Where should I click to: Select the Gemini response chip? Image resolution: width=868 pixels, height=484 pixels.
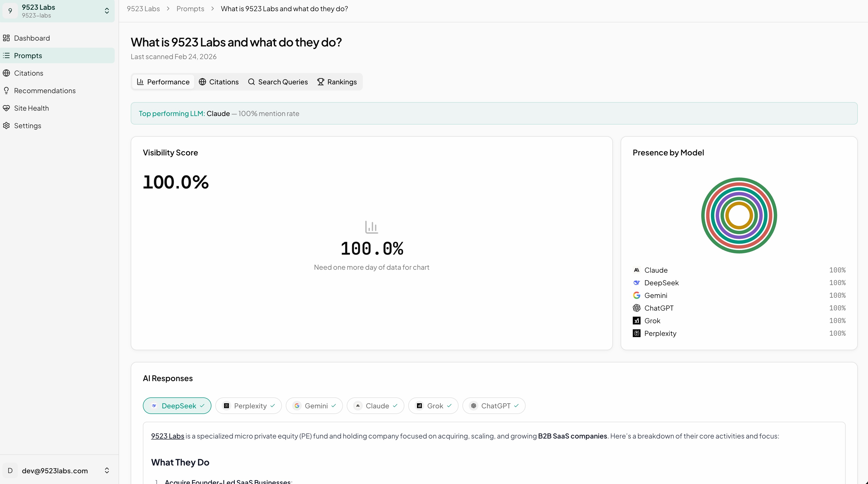pos(314,406)
